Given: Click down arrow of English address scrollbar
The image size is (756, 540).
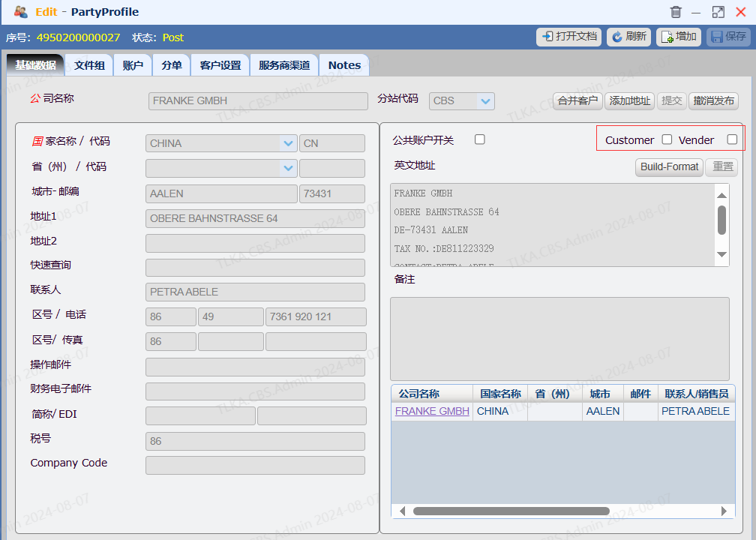Looking at the screenshot, I should coord(721,254).
